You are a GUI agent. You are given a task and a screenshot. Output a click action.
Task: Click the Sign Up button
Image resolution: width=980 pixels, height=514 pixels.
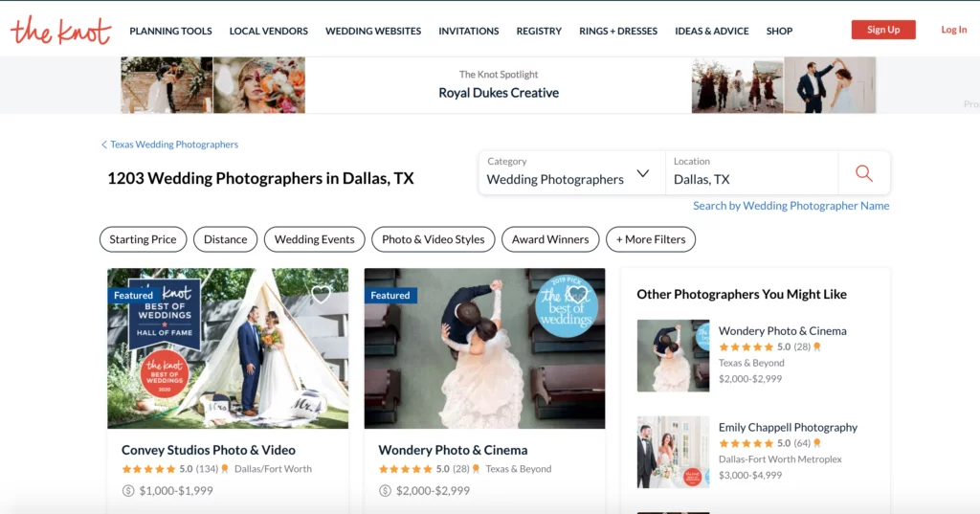[882, 30]
